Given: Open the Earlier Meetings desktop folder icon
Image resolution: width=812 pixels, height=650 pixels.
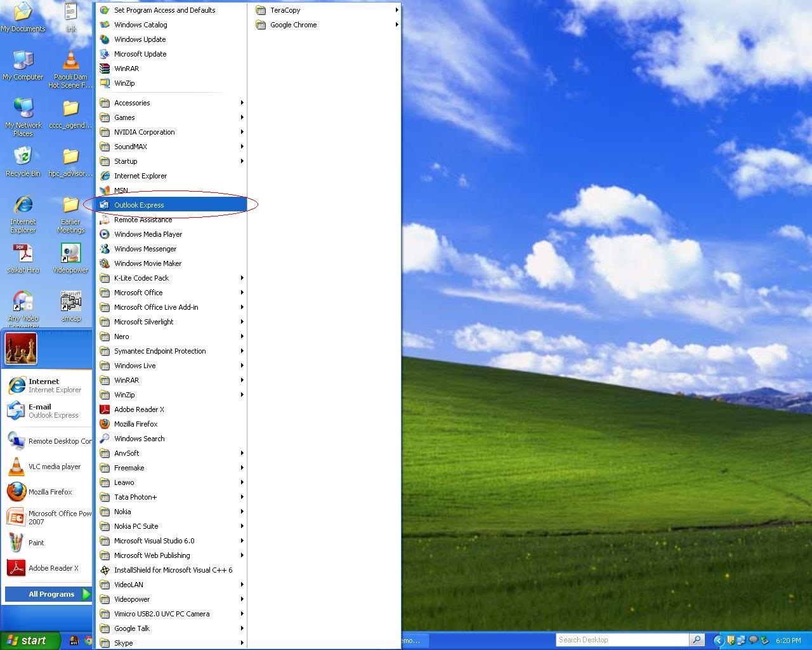Looking at the screenshot, I should [70, 204].
